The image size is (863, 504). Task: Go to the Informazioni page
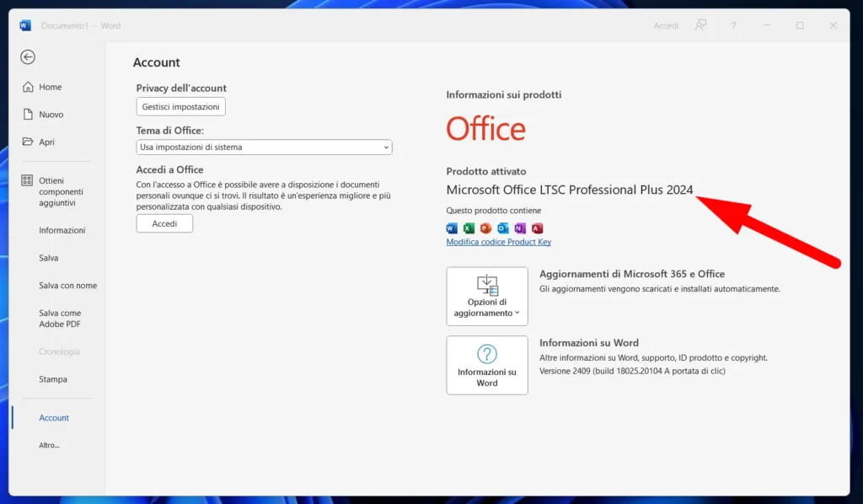[62, 230]
